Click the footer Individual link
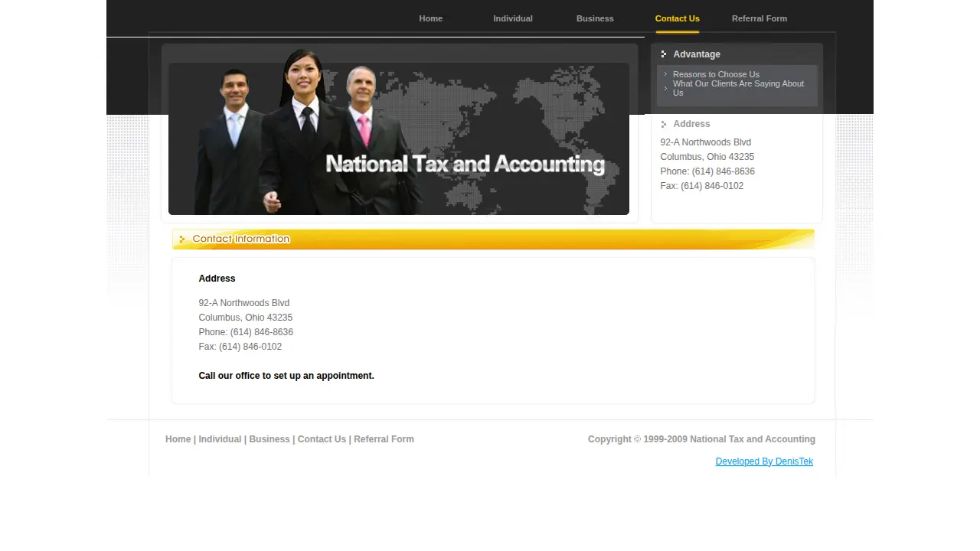 coord(220,439)
